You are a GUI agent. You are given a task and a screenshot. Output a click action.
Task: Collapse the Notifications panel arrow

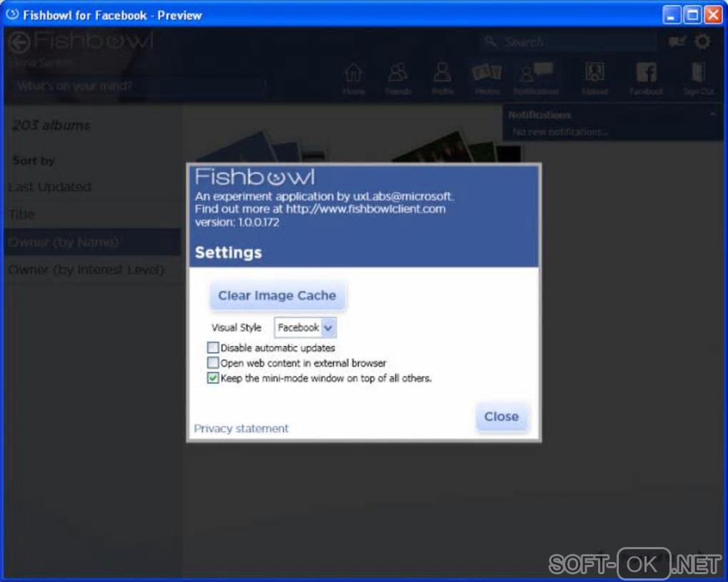point(713,113)
